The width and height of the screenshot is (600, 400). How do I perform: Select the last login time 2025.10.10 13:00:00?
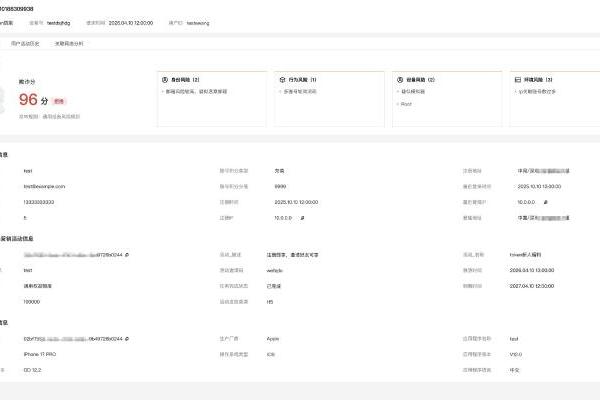(540, 186)
